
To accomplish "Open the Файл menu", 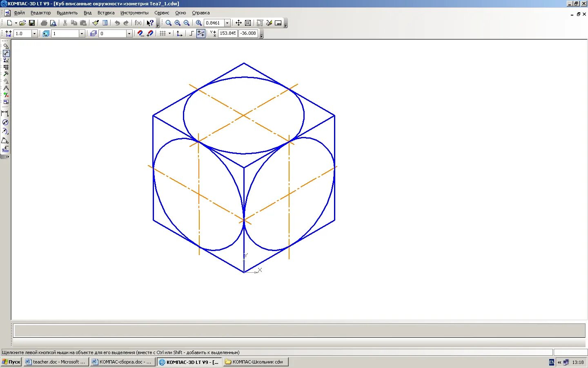I will (x=19, y=13).
